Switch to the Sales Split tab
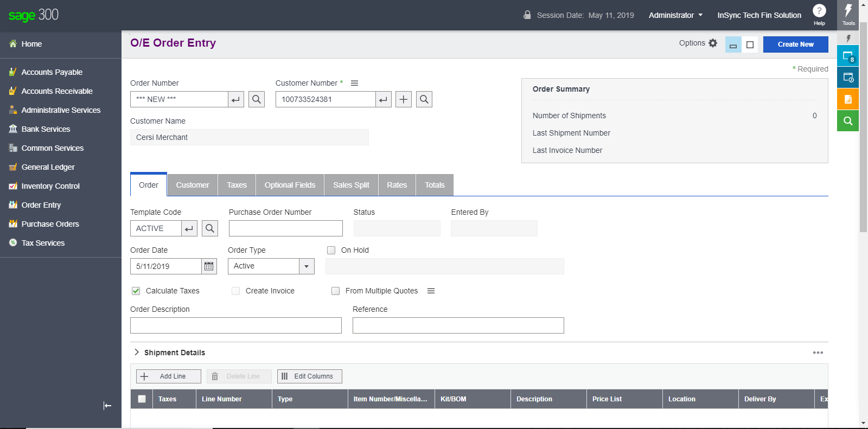This screenshot has width=868, height=429. (x=351, y=185)
